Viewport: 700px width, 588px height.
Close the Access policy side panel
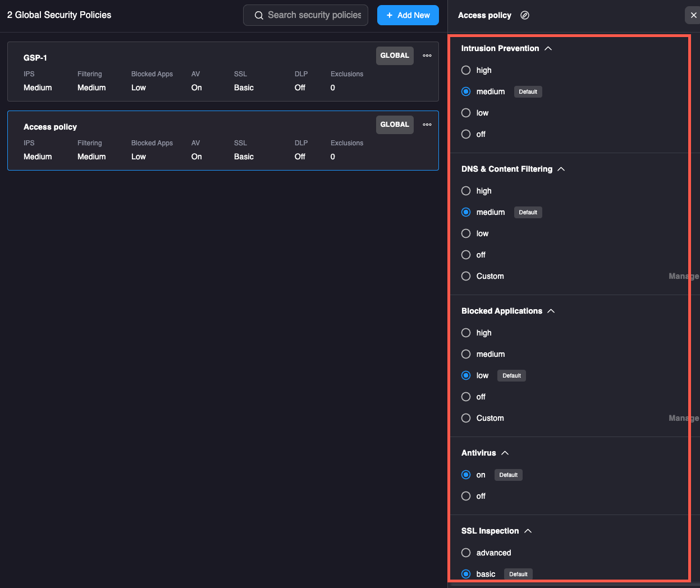point(693,15)
